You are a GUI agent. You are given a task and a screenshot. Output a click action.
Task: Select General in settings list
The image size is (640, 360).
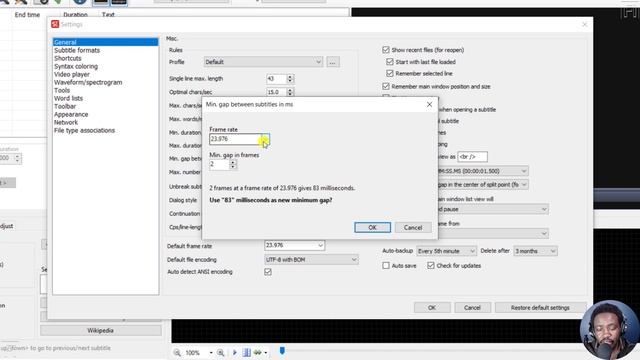coord(105,42)
